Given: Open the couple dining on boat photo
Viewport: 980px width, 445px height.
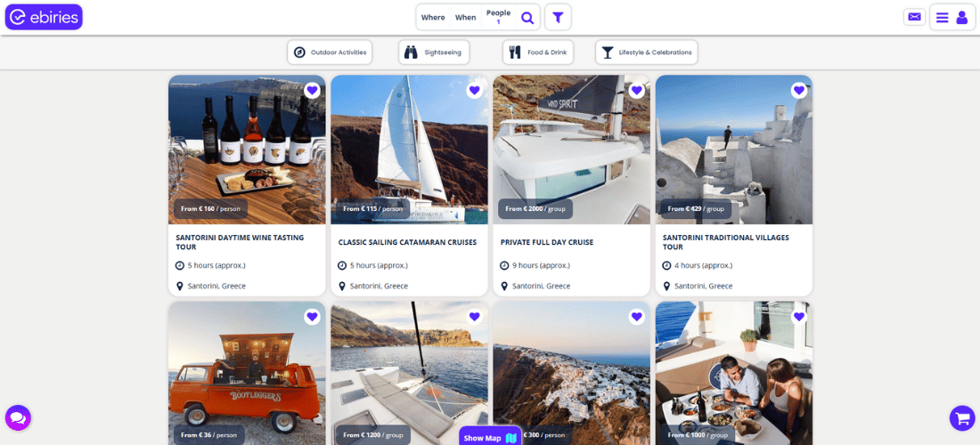Looking at the screenshot, I should [734, 373].
